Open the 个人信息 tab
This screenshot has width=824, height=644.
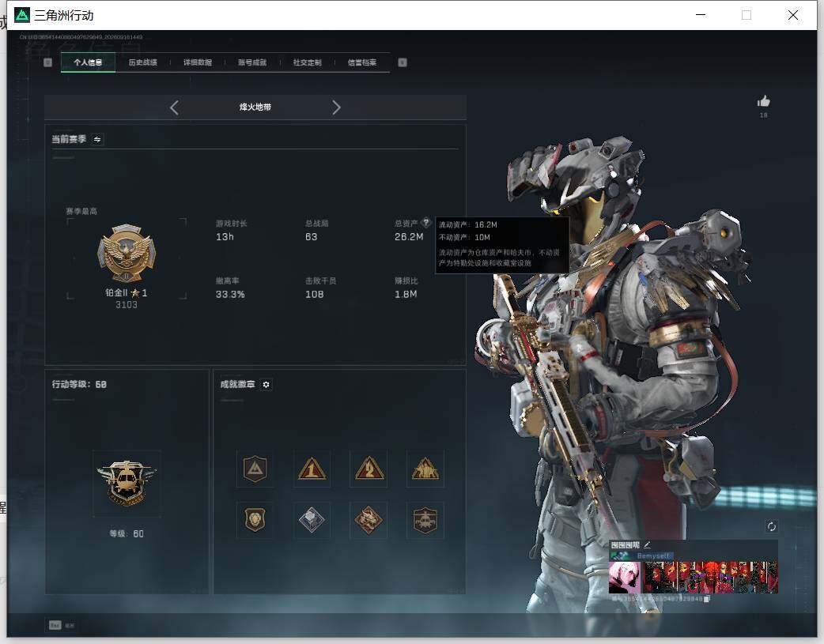point(88,62)
